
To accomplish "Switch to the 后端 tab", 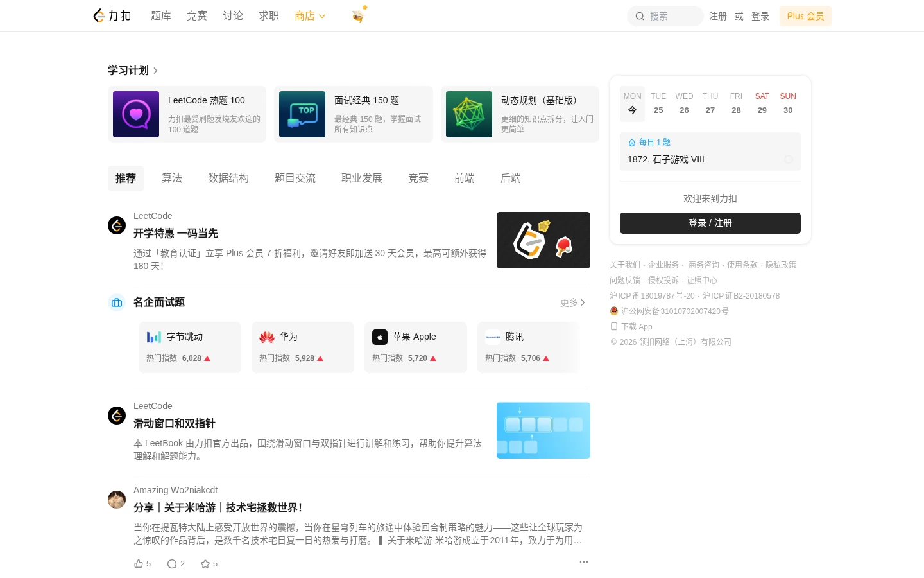I will click(x=511, y=179).
